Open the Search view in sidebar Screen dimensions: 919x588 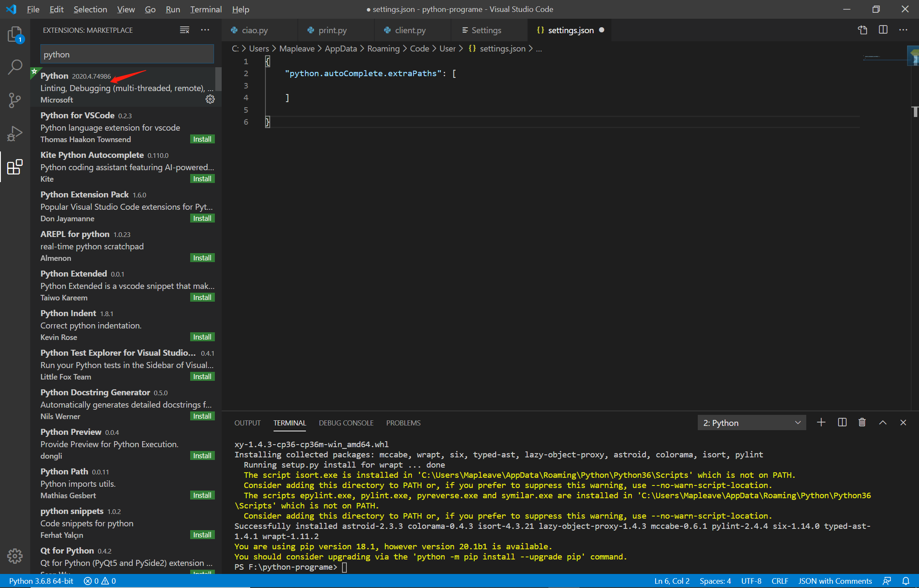click(15, 67)
